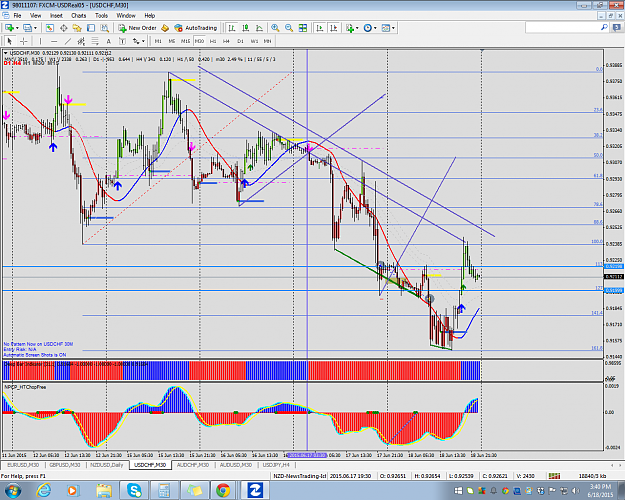Switch to D1 timeframe

point(240,41)
